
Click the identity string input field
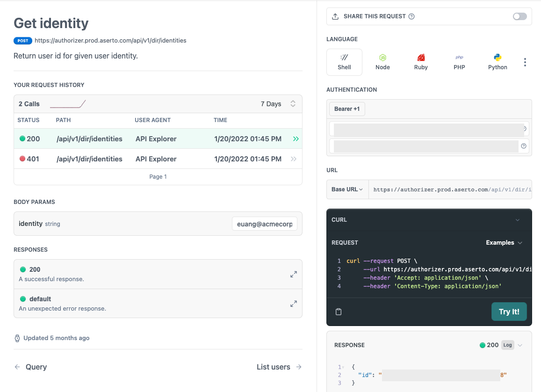(265, 224)
